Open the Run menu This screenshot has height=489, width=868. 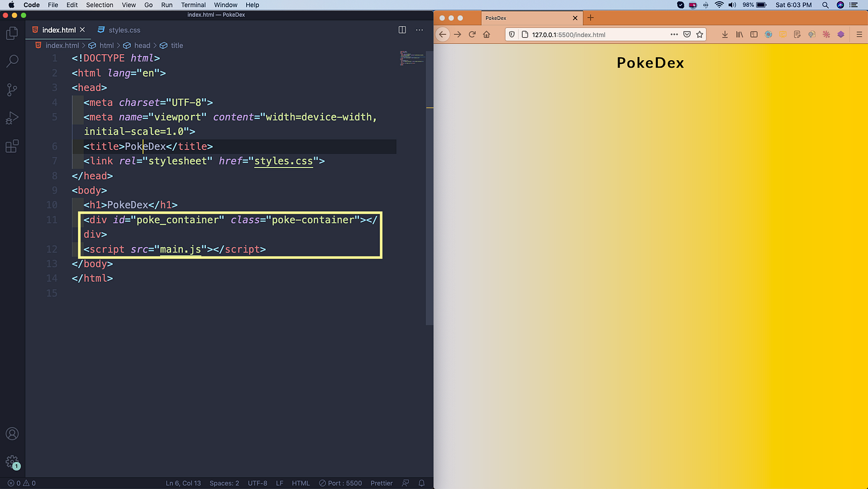pos(167,5)
